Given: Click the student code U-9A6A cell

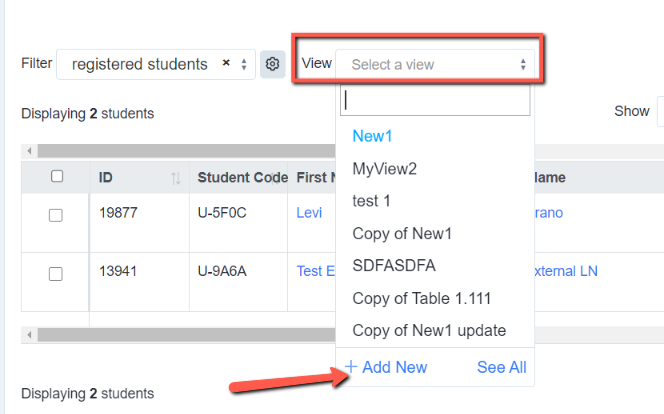Looking at the screenshot, I should (239, 282).
